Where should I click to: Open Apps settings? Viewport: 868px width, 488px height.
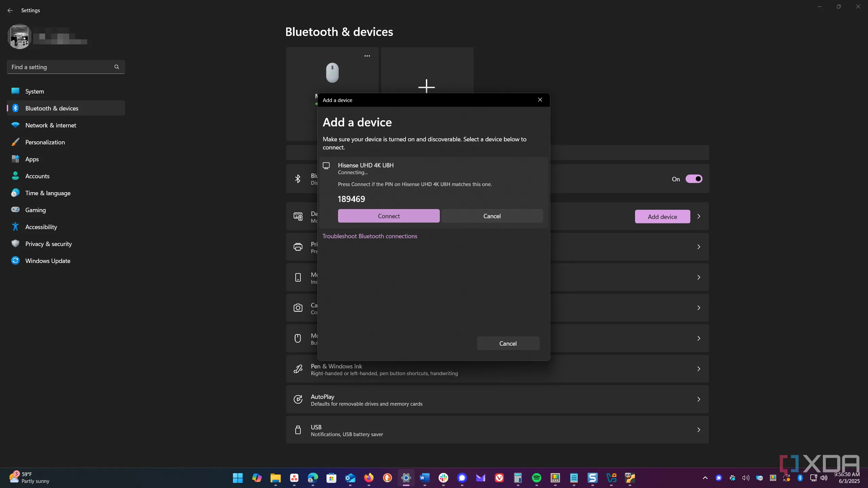tap(66, 159)
